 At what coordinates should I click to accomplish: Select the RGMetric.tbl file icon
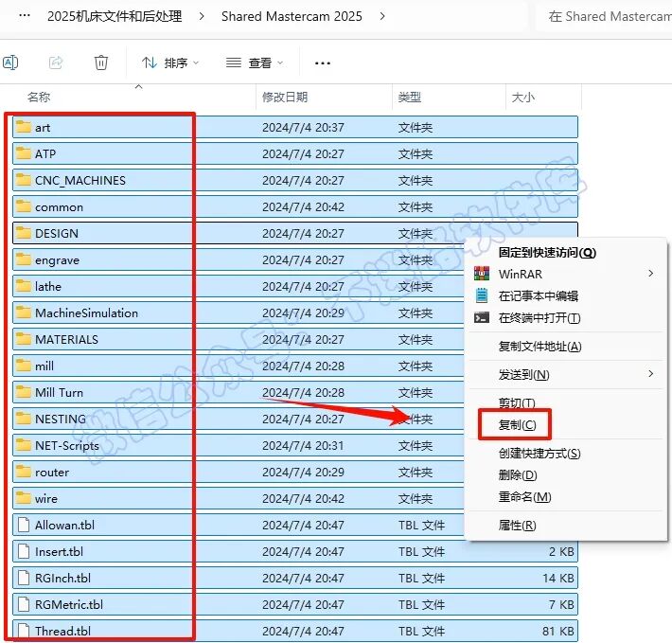pyautogui.click(x=23, y=604)
